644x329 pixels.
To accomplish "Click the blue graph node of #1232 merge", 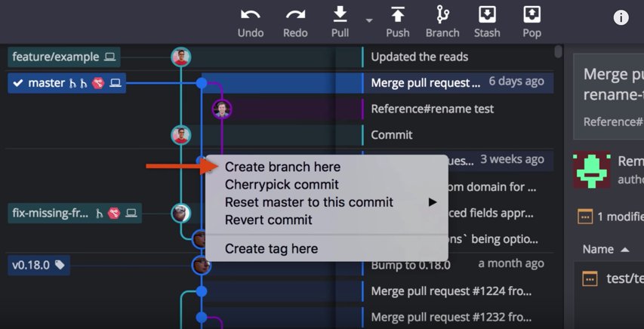I will click(x=202, y=317).
